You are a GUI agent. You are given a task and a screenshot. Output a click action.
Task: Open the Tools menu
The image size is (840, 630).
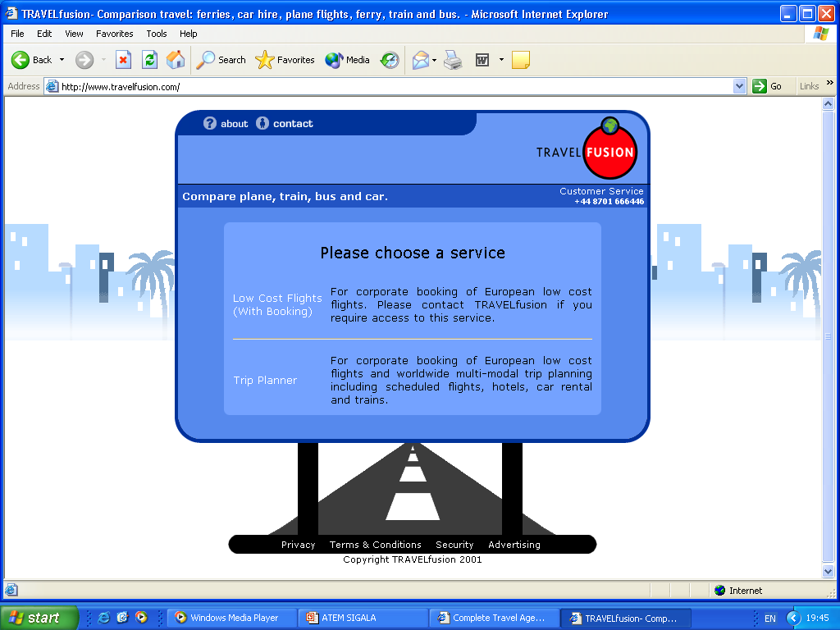157,34
